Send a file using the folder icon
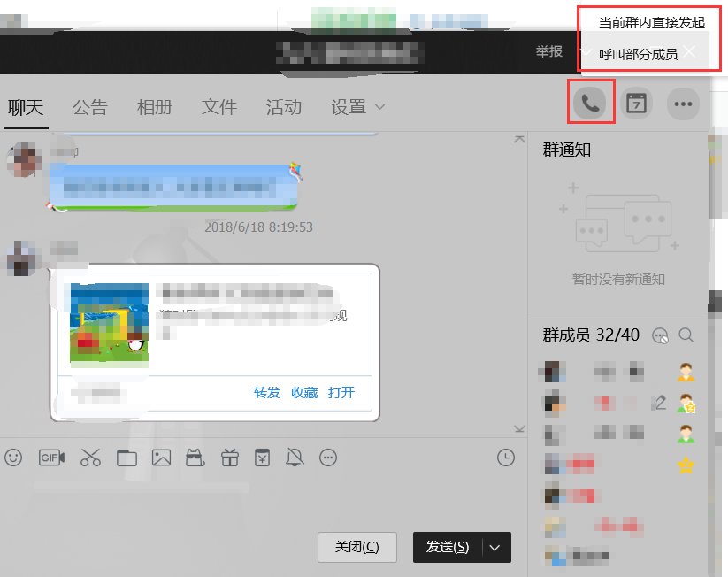 pyautogui.click(x=126, y=458)
